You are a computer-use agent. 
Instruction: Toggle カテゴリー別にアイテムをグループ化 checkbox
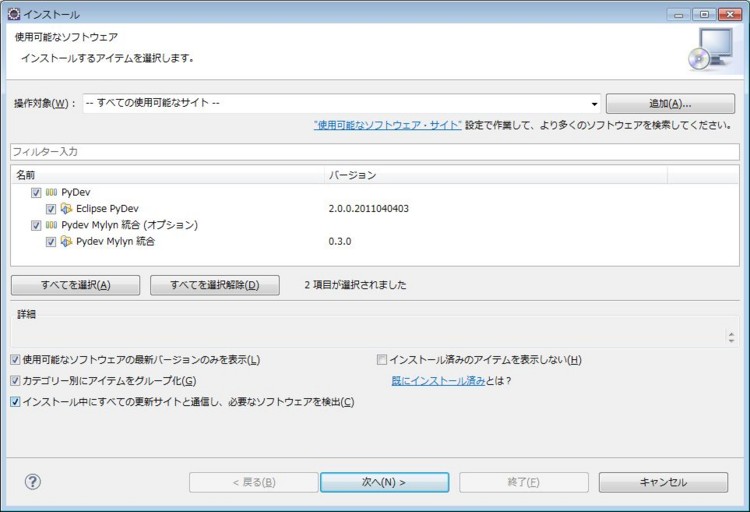15,380
